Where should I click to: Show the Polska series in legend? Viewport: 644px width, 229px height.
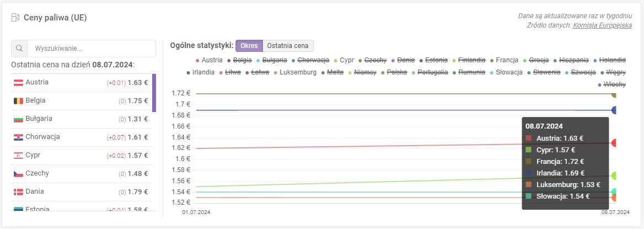pyautogui.click(x=394, y=72)
